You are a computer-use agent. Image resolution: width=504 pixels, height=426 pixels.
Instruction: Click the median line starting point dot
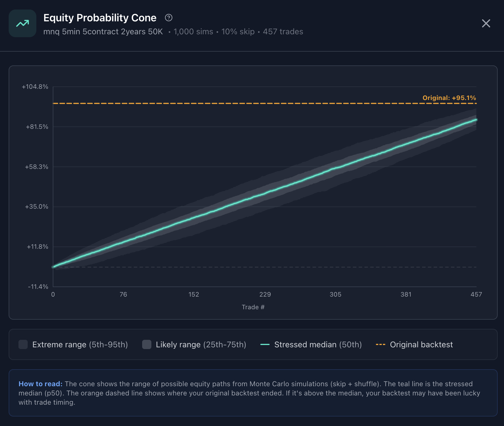(53, 267)
